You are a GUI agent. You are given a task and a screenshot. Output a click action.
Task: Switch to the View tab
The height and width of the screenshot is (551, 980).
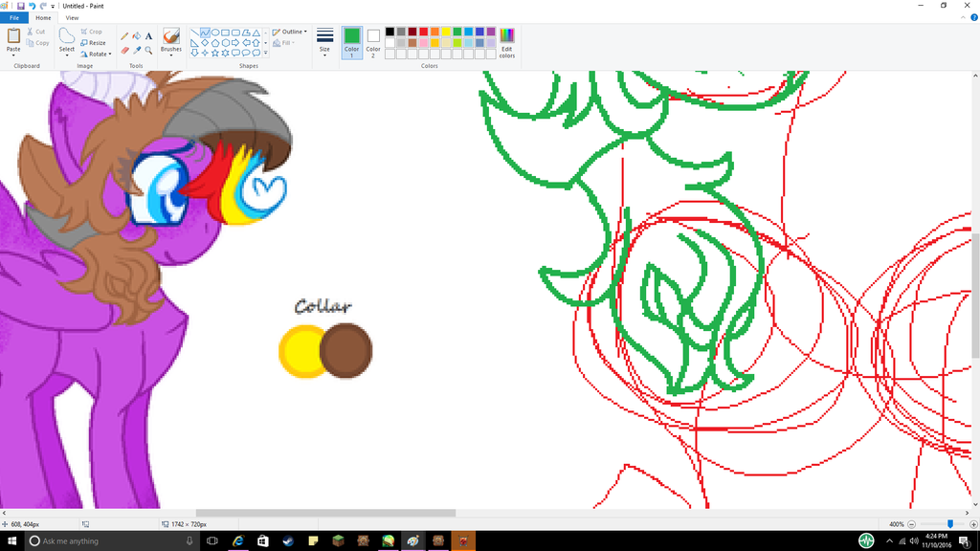coord(72,18)
